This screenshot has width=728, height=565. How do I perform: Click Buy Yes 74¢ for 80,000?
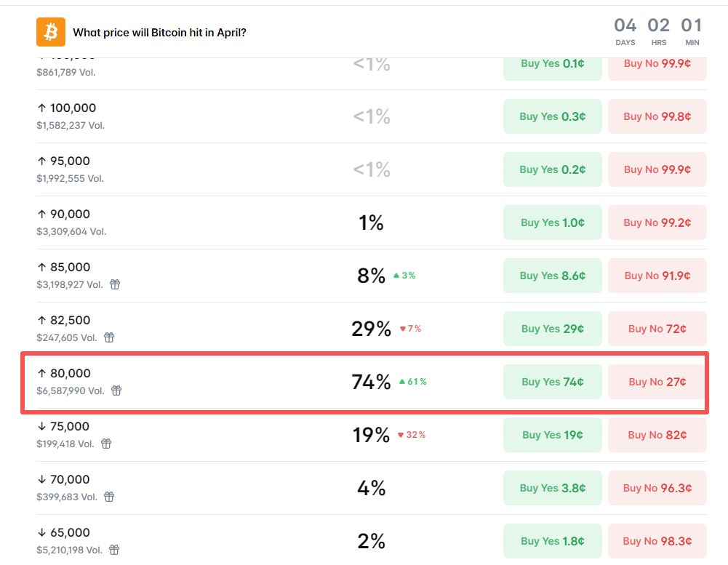point(553,382)
